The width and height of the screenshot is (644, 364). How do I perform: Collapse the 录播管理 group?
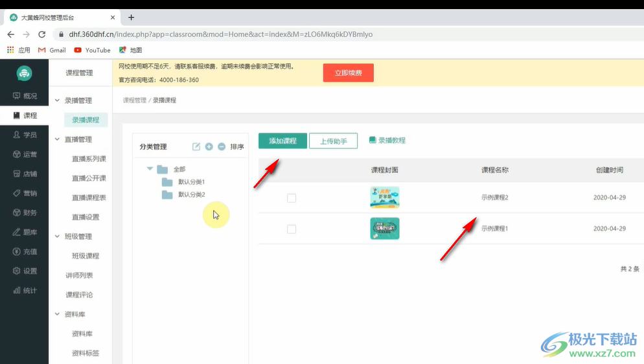point(57,100)
